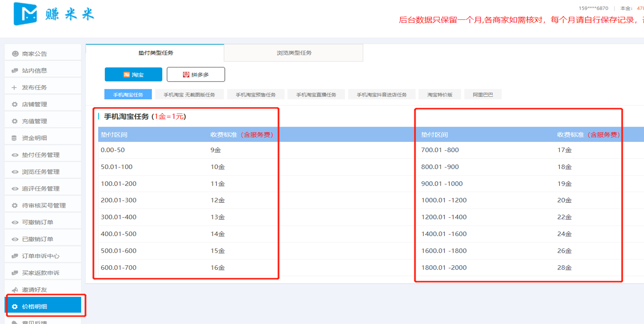This screenshot has width=644, height=324.
Task: Switch to 浏览类型任务 tab
Action: (x=294, y=53)
